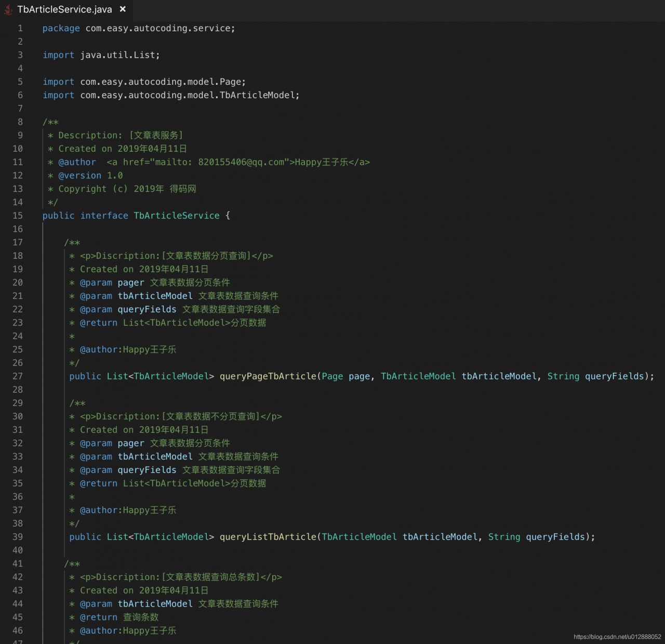Click the Java file icon in the tab
Image resolution: width=665 pixels, height=644 pixels.
(x=8, y=9)
